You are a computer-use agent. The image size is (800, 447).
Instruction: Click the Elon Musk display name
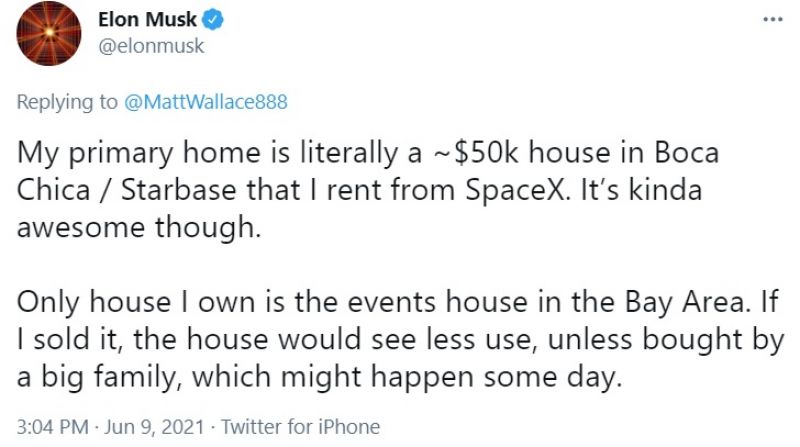(147, 19)
